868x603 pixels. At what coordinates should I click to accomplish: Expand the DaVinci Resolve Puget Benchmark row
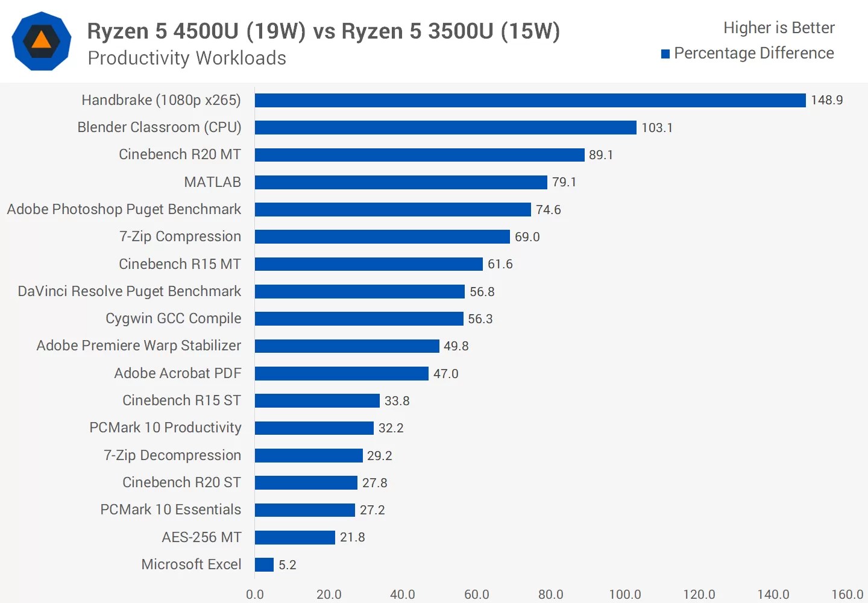pos(128,291)
